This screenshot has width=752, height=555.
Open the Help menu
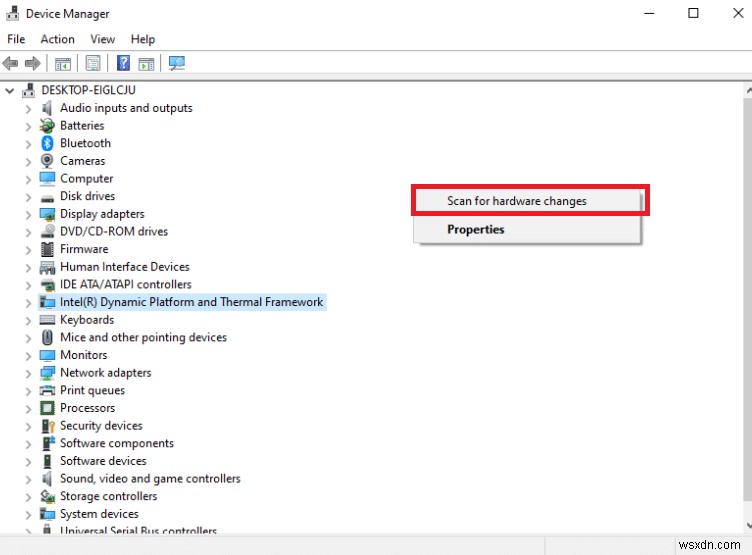tap(142, 39)
